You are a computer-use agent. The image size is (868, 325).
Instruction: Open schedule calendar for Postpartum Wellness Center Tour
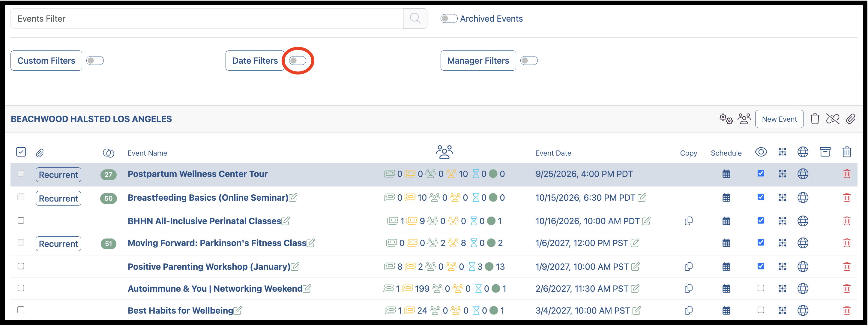click(726, 174)
